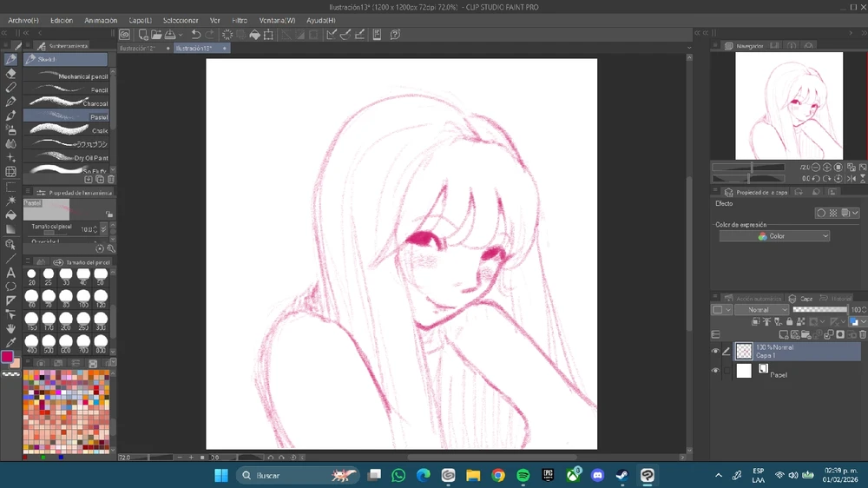The image size is (868, 488).
Task: Select the Eyedropper tool
Action: point(10,342)
